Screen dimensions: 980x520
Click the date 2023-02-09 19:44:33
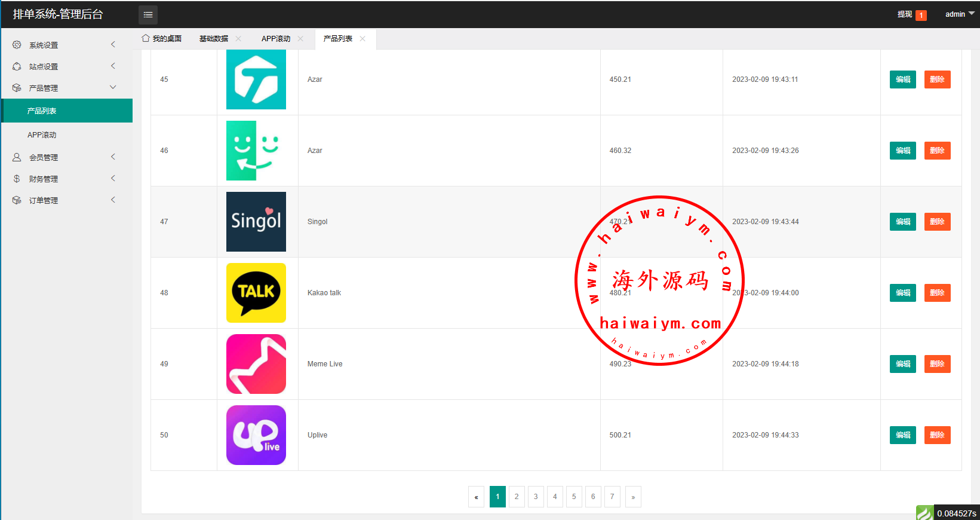pyautogui.click(x=766, y=435)
